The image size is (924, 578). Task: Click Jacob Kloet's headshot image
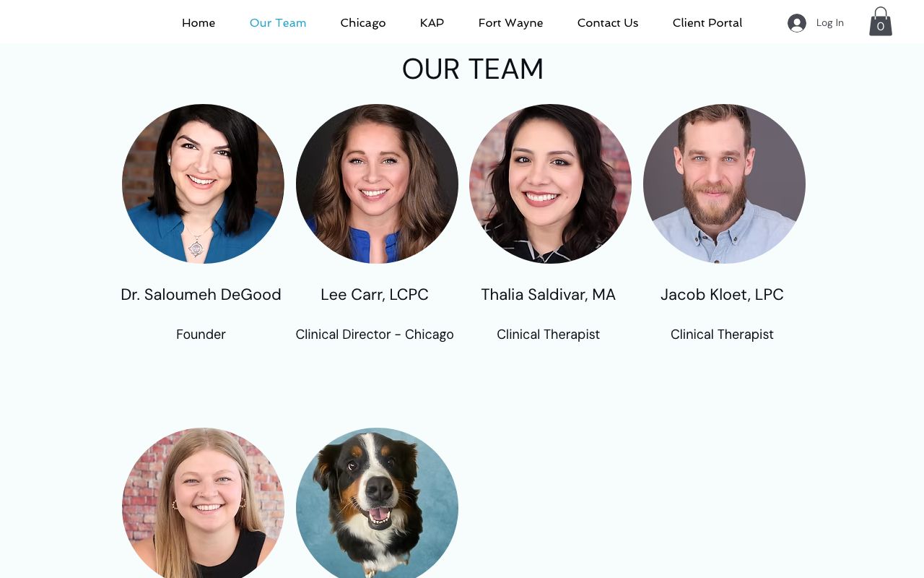click(x=724, y=184)
